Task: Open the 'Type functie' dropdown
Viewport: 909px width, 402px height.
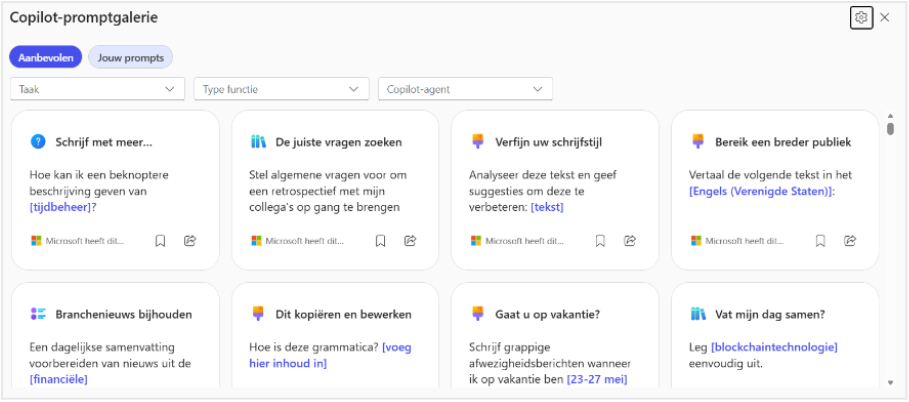Action: coord(281,89)
